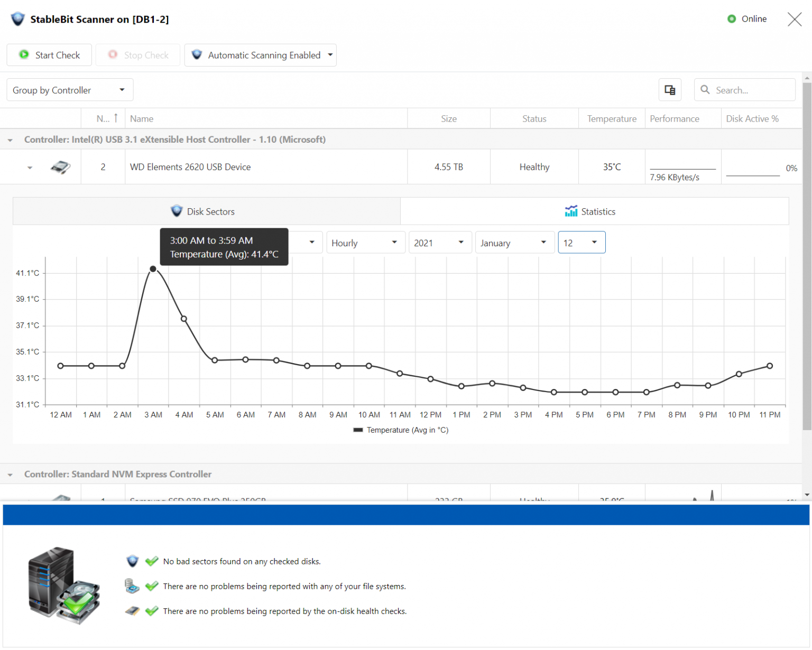The height and width of the screenshot is (650, 812).
Task: Open the Hourly interval dropdown
Action: 365,242
